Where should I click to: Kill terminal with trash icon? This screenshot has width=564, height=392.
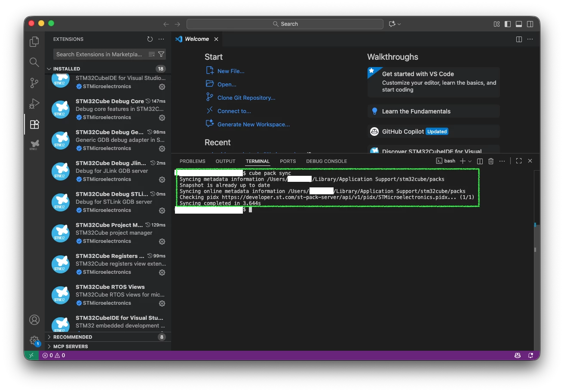[491, 161]
